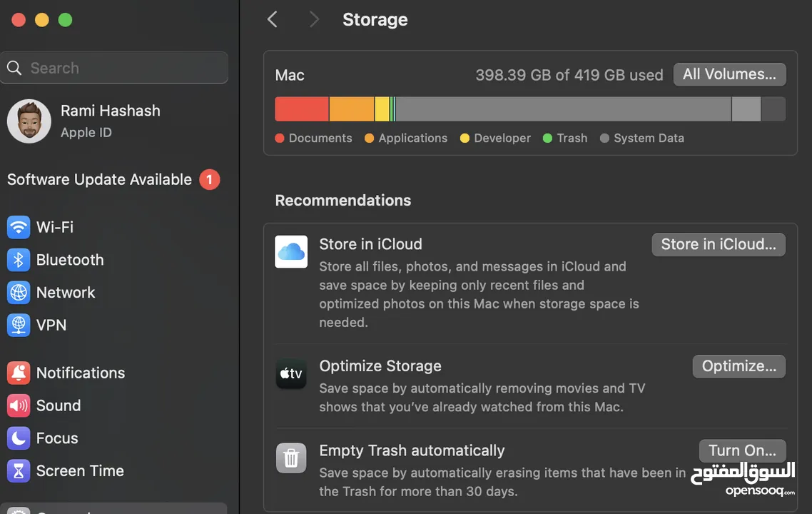Viewport: 812px width, 514px height.
Task: Click the software update badge 1
Action: click(x=210, y=180)
